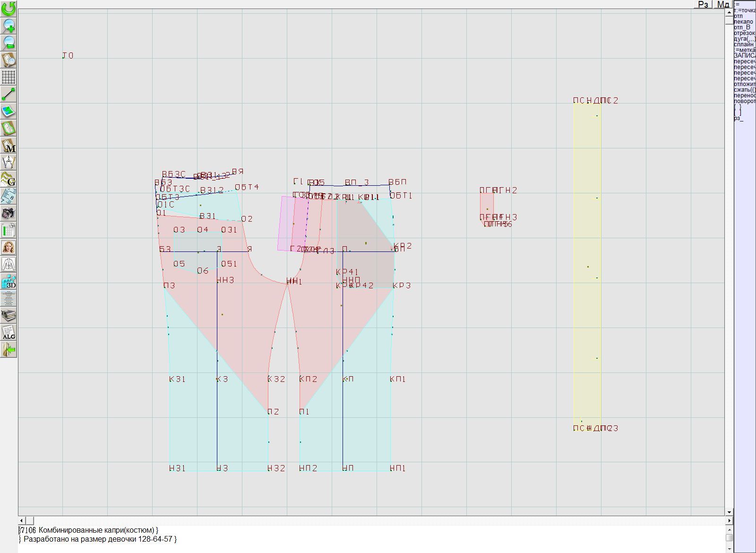Switch to the Мд tab

click(723, 4)
